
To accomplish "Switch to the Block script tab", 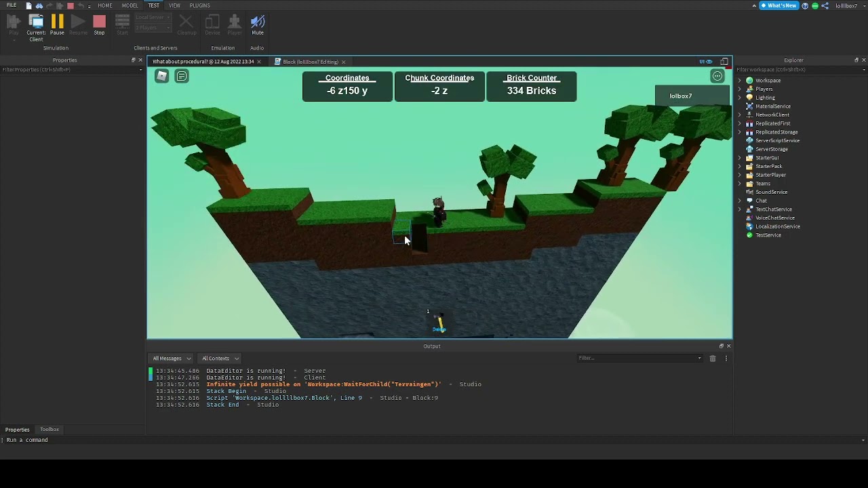I will (310, 62).
